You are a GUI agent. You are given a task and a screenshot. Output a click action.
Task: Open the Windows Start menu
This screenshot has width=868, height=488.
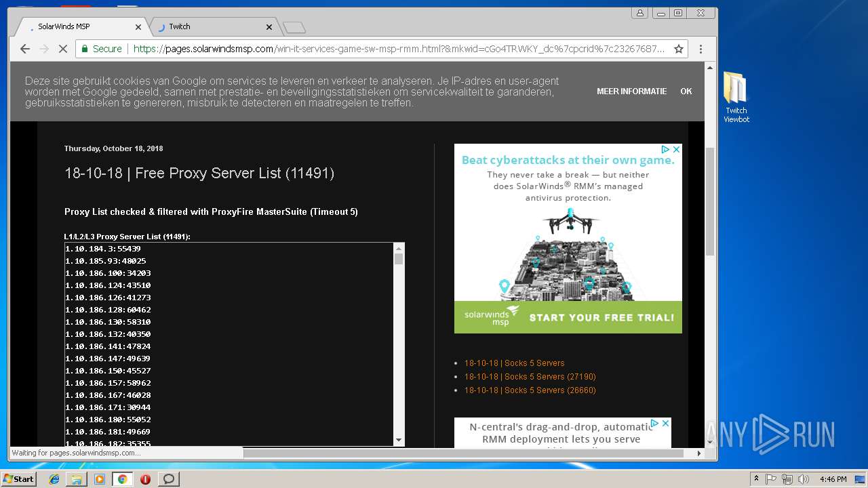[18, 479]
